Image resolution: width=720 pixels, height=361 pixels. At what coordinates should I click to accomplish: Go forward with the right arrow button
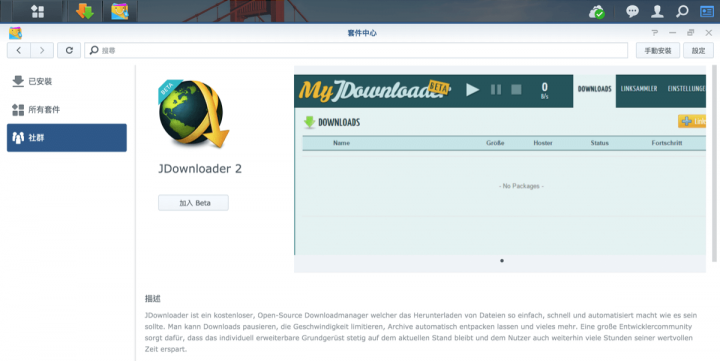coord(42,51)
